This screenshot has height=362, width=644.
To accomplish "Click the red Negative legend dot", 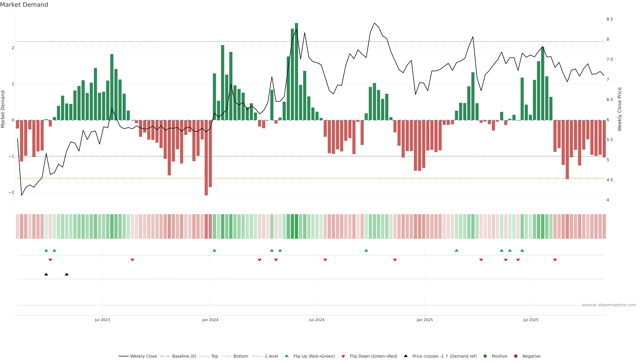I will (516, 356).
